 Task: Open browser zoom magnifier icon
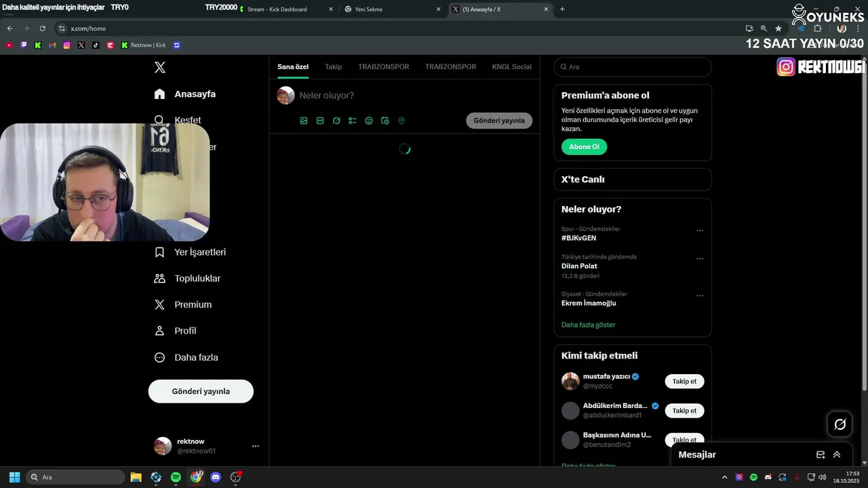(764, 28)
